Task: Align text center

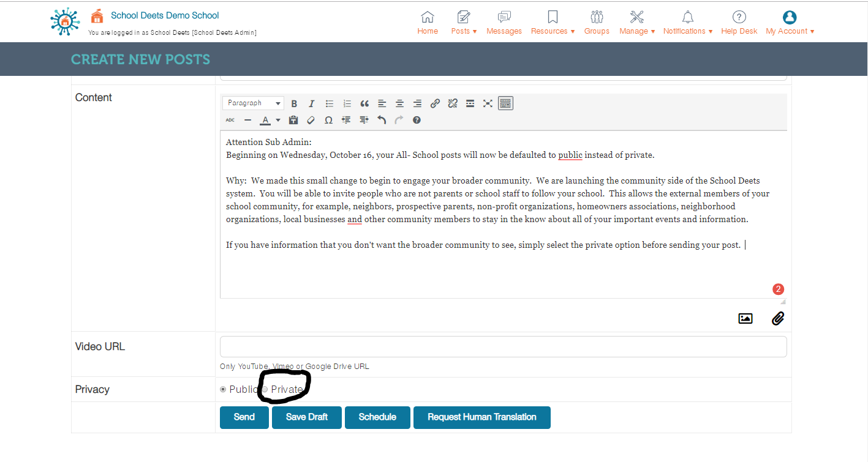Action: [x=399, y=103]
